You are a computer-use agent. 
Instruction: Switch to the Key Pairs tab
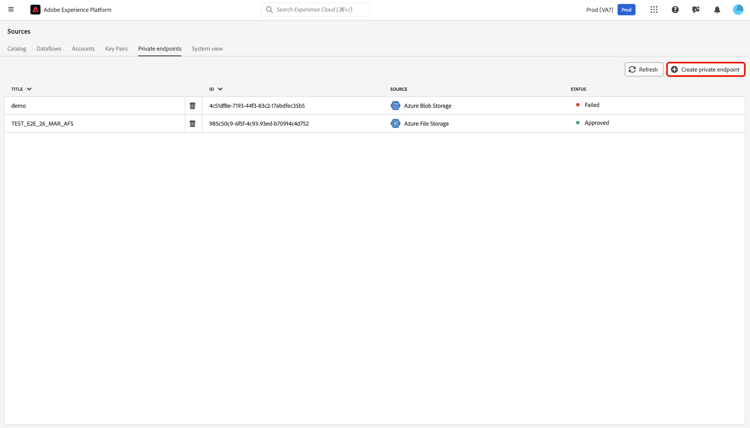116,49
